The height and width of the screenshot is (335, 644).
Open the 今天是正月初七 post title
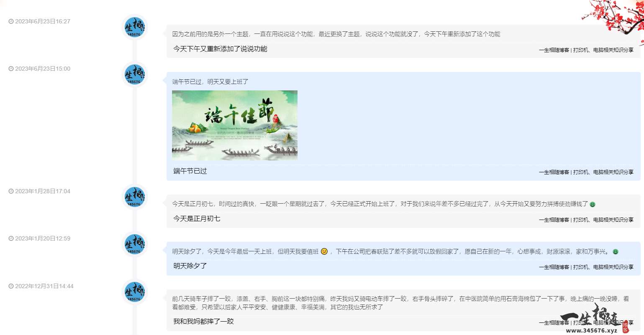[197, 218]
